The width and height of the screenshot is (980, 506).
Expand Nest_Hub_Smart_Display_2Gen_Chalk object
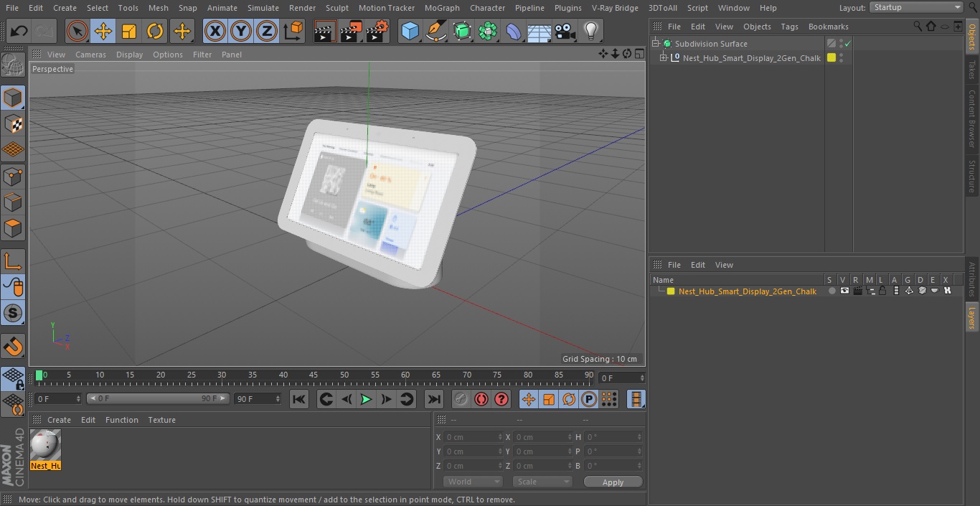tap(664, 58)
